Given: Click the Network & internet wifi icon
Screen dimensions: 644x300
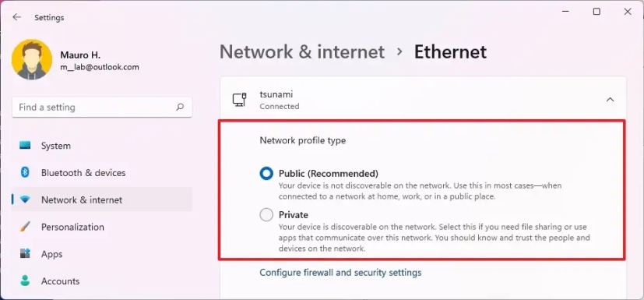Looking at the screenshot, I should (25, 200).
